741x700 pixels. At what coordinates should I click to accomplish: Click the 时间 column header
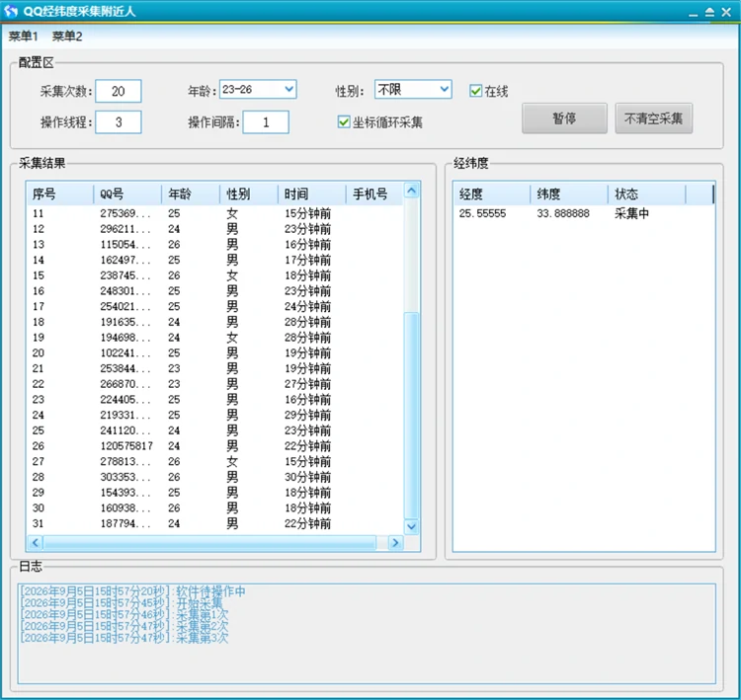312,194
